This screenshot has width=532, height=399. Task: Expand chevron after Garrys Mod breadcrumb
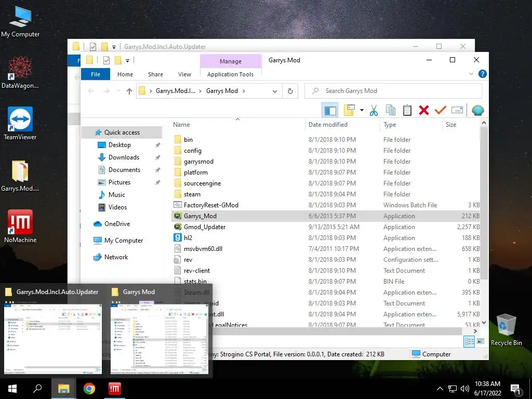pyautogui.click(x=244, y=91)
